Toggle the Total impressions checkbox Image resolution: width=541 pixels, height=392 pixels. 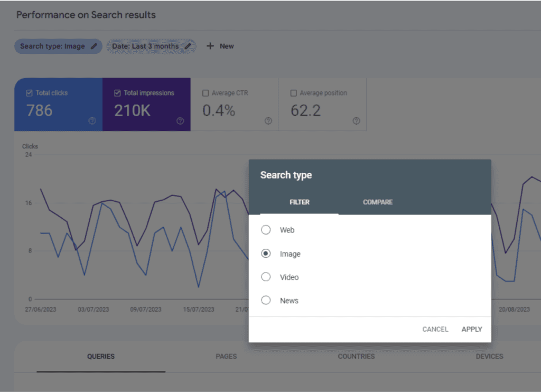(117, 93)
